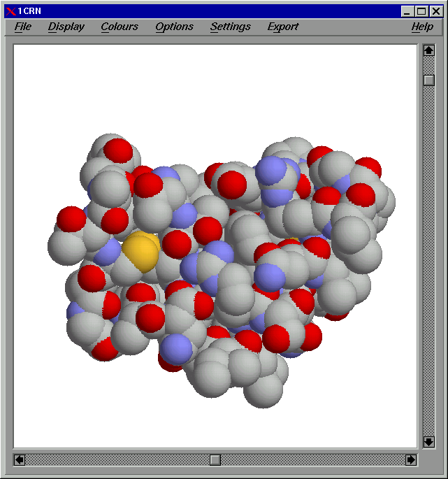
Task: Click the vertical scrollbar down arrow
Action: tap(428, 441)
